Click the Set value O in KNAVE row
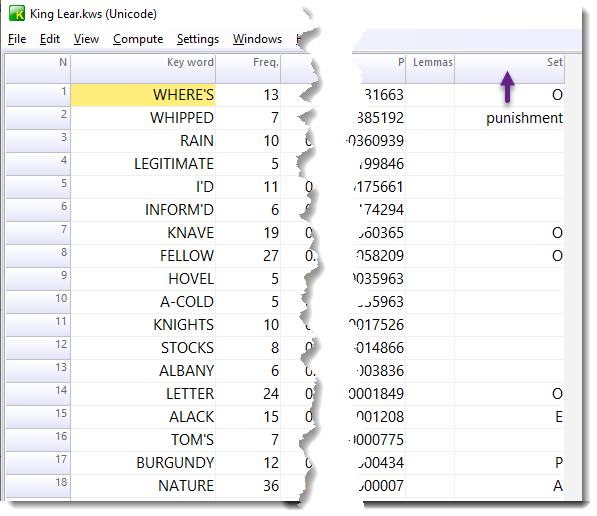Image resolution: width=597 pixels, height=516 pixels. 557,233
